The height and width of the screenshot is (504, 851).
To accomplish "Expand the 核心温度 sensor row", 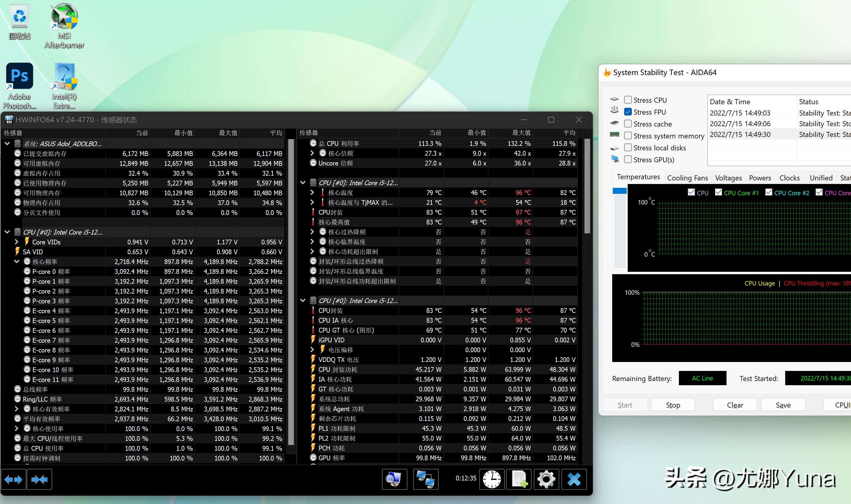I will point(312,193).
